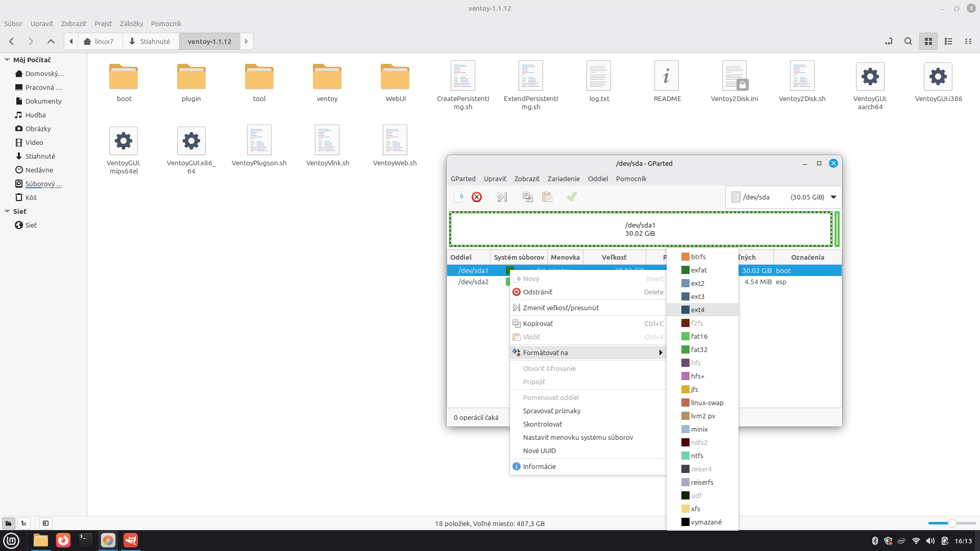
Task: Click the Veľkosť column header
Action: [x=614, y=257]
